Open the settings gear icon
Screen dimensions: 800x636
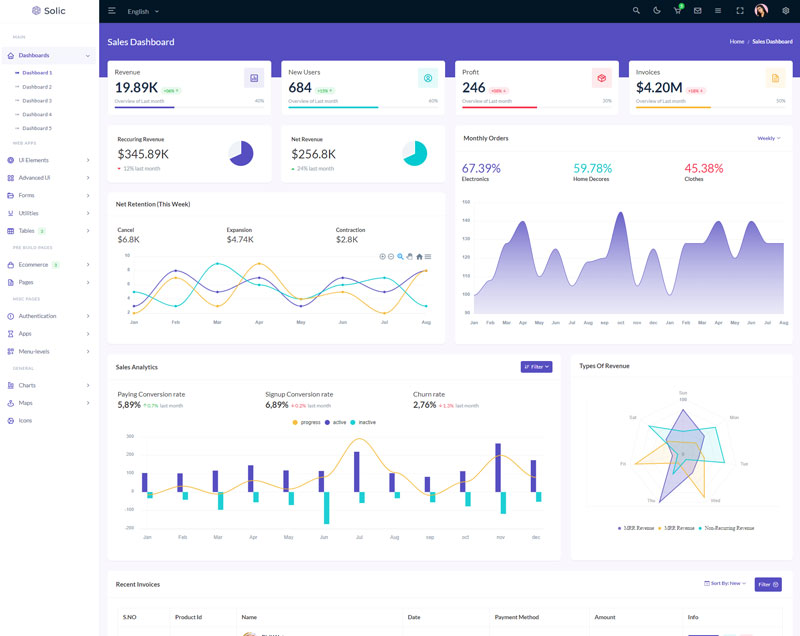coord(785,11)
